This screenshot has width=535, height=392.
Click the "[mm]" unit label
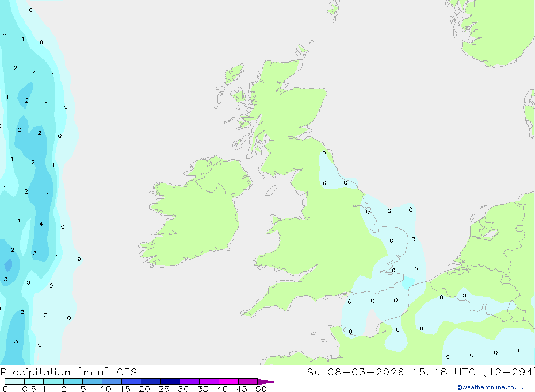(x=94, y=372)
